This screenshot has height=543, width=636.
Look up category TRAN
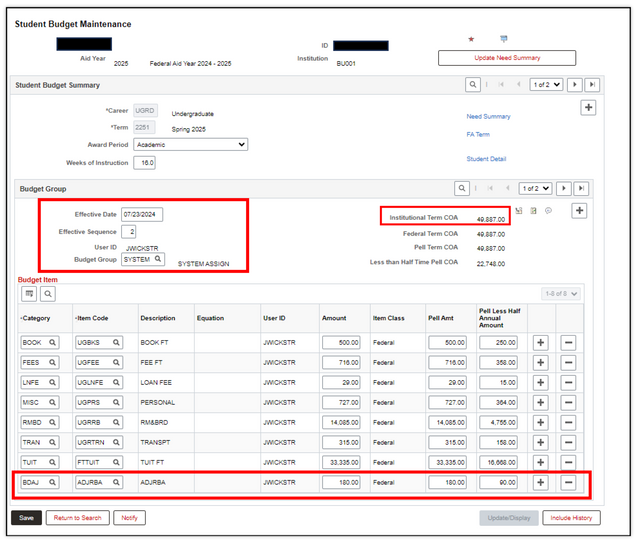click(x=52, y=442)
